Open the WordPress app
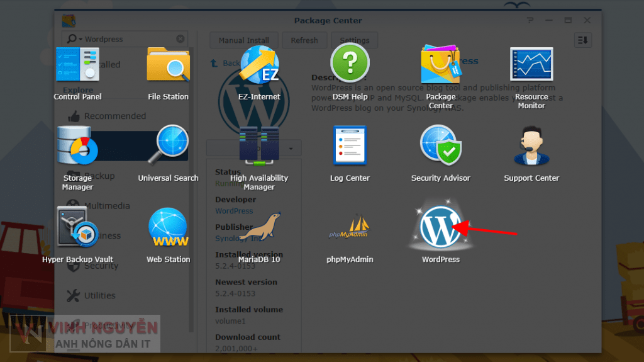 [440, 228]
